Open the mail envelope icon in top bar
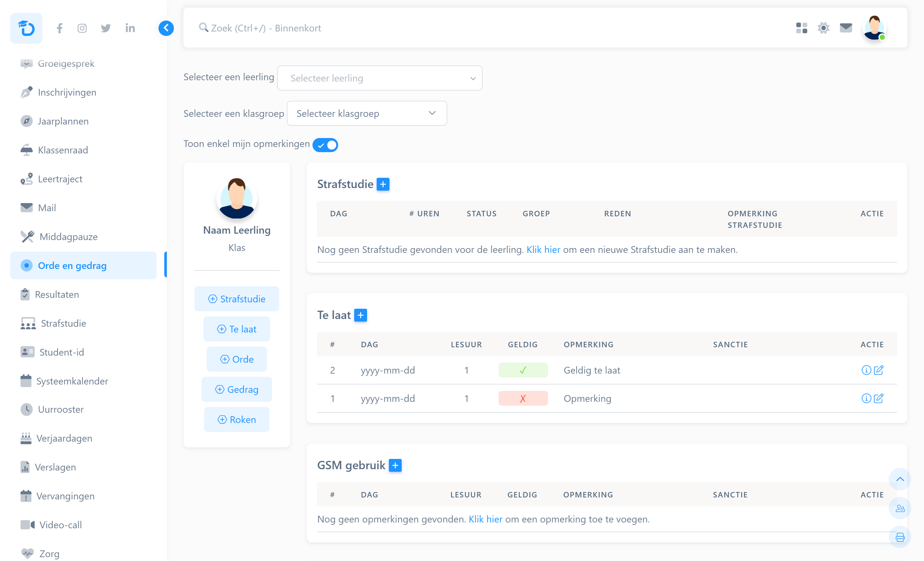 846,28
